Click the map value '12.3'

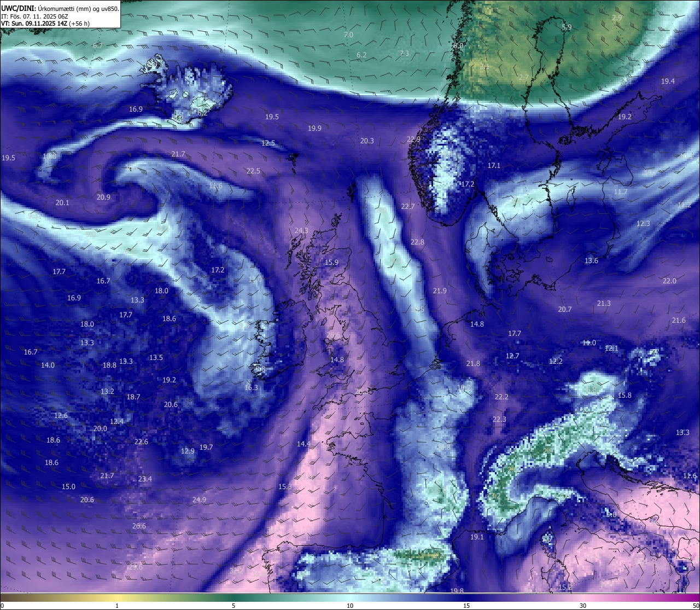pos(643,223)
